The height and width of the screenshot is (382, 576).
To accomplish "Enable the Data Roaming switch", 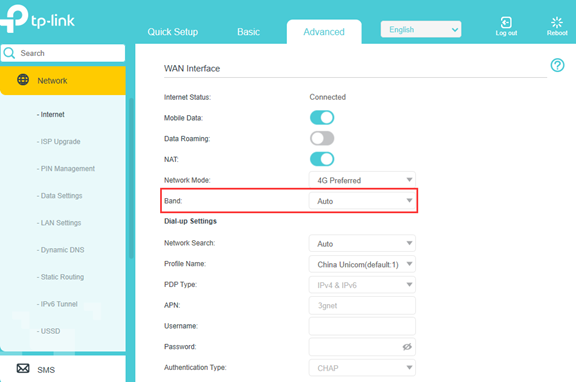I will [322, 138].
